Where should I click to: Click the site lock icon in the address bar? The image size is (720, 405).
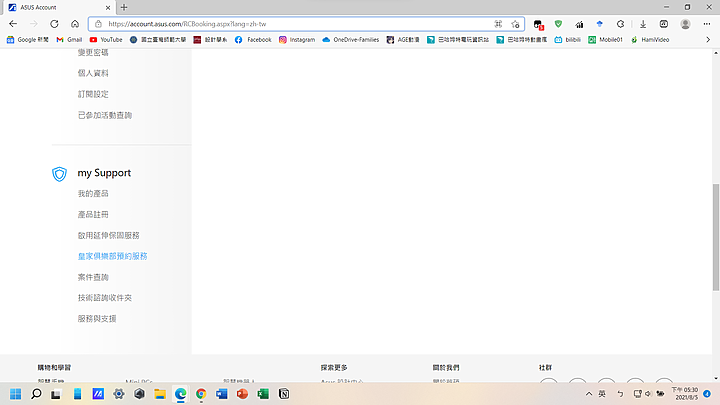[x=98, y=24]
